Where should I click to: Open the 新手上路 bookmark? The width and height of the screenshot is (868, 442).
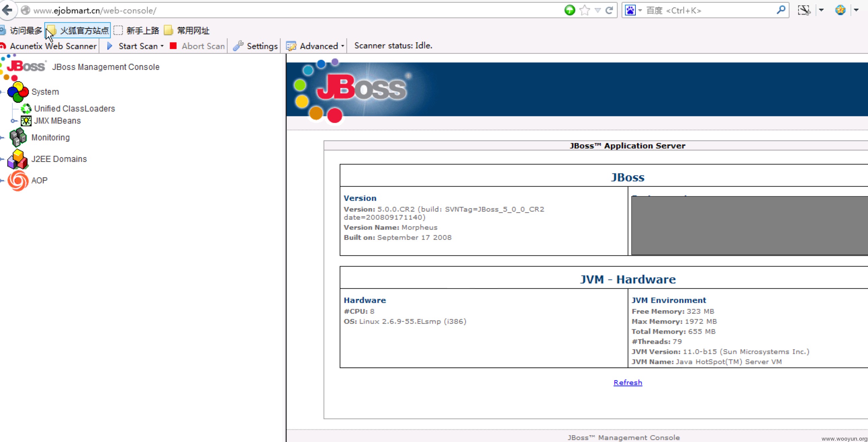pos(137,31)
